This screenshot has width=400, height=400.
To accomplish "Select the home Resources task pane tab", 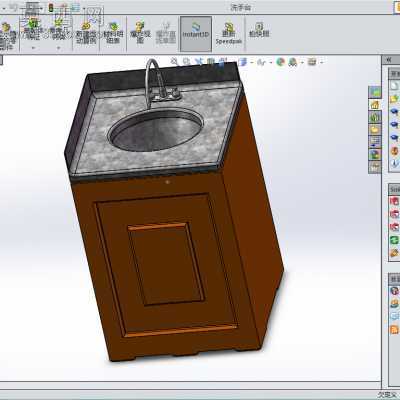I will pyautogui.click(x=375, y=105).
